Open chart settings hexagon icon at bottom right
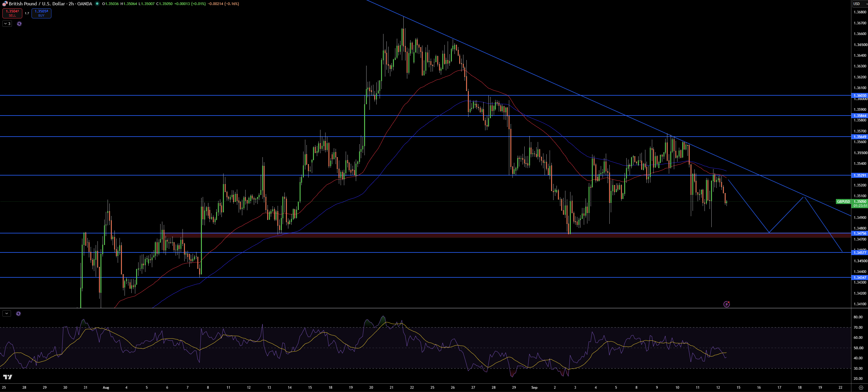This screenshot has height=392, width=868. [x=861, y=388]
